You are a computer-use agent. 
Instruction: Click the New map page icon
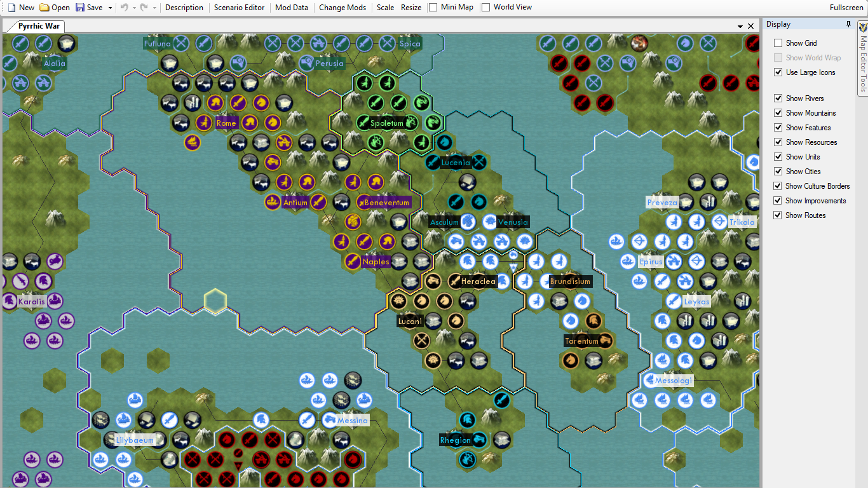pyautogui.click(x=11, y=8)
